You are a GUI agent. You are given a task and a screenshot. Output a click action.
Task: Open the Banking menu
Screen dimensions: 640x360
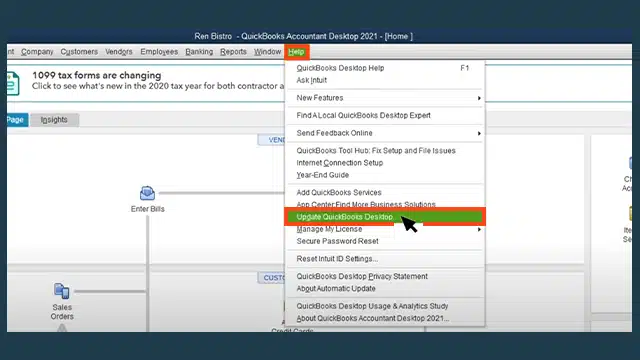[199, 52]
